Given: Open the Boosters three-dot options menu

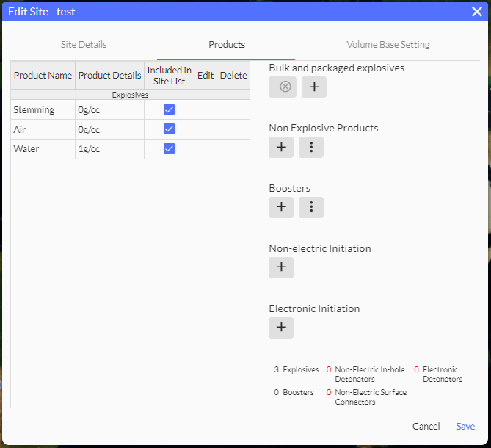Looking at the screenshot, I should (311, 207).
